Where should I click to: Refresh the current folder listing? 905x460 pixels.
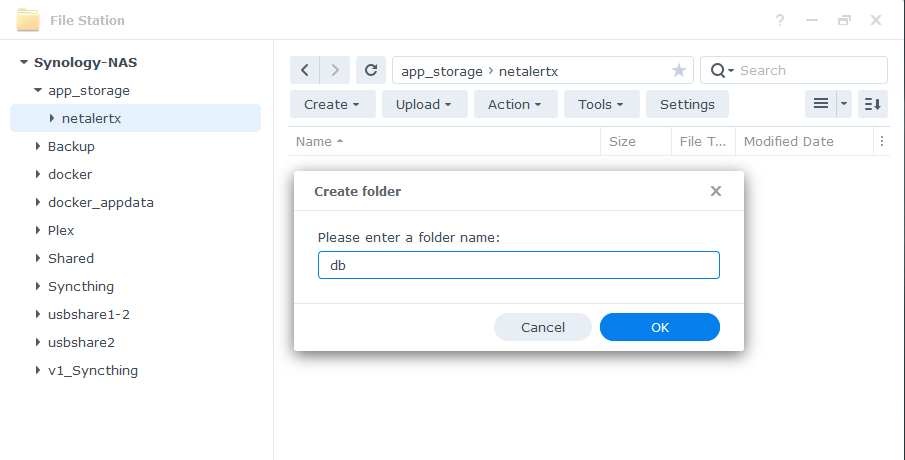tap(371, 70)
